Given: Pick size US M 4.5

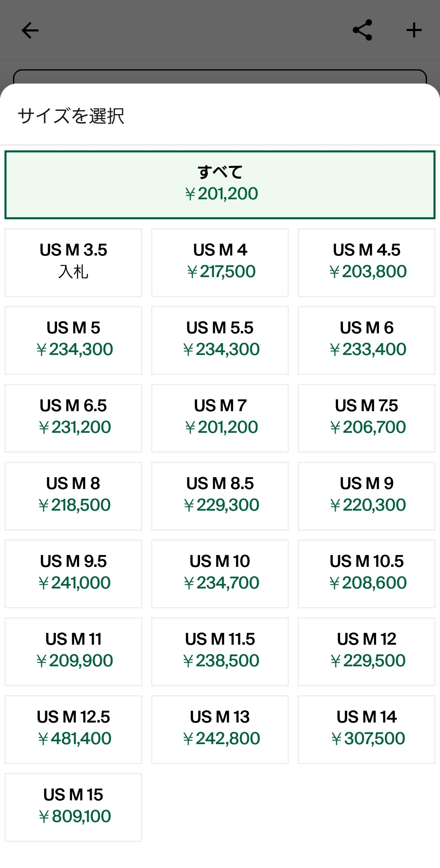Looking at the screenshot, I should click(x=367, y=262).
